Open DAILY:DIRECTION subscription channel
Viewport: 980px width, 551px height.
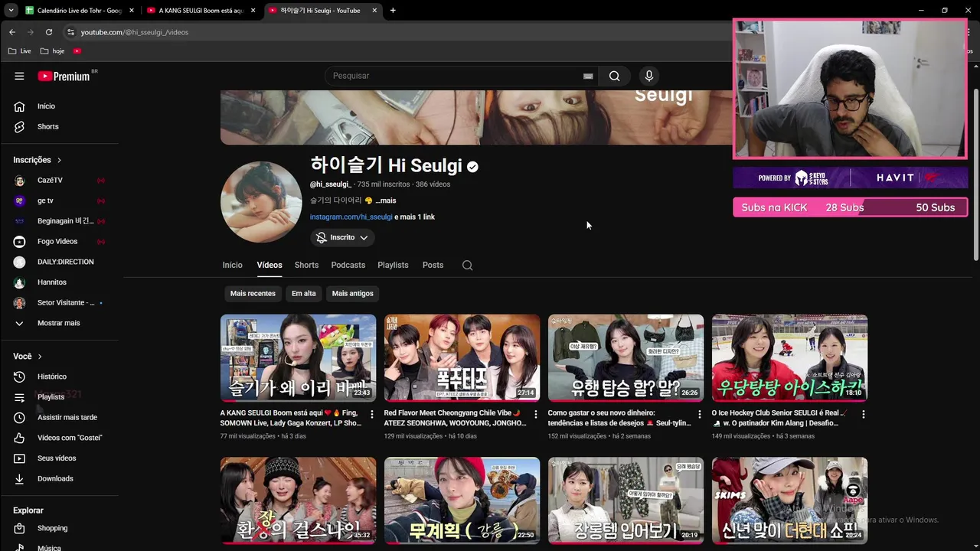pos(60,262)
